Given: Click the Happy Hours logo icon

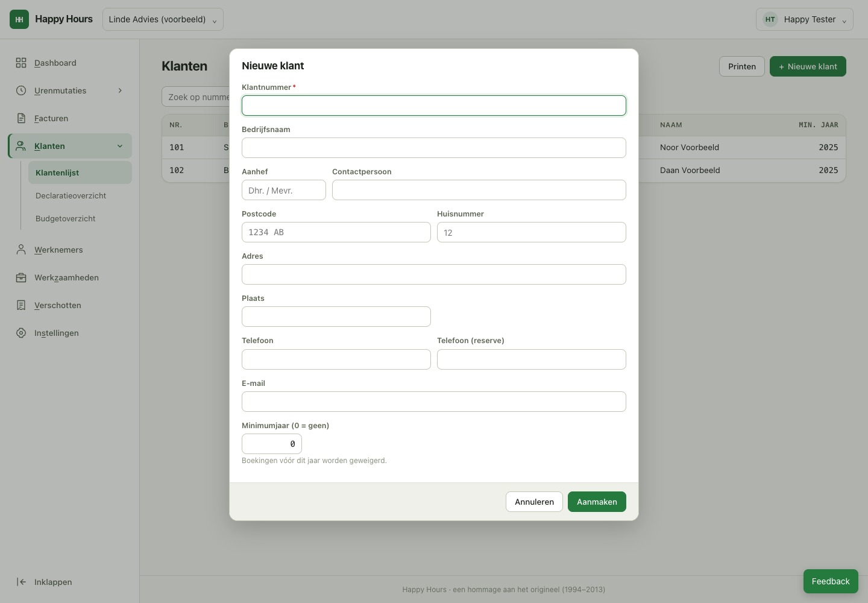Looking at the screenshot, I should [x=19, y=19].
